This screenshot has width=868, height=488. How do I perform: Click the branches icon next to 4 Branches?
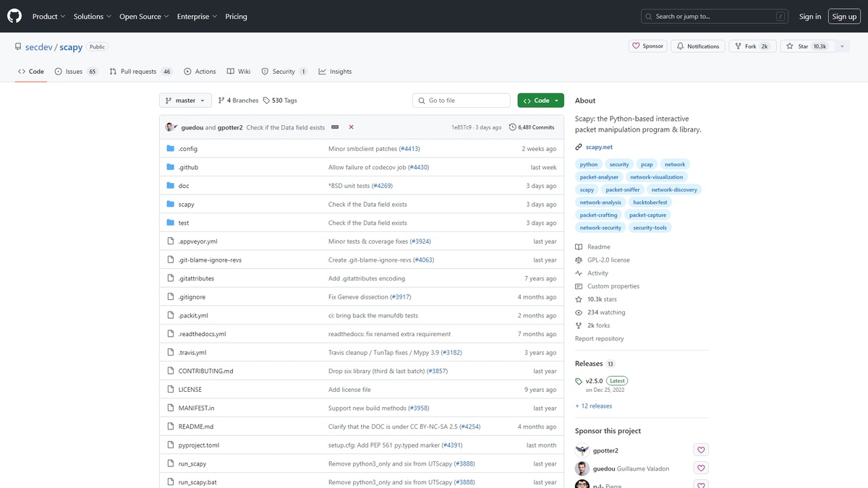pyautogui.click(x=221, y=100)
